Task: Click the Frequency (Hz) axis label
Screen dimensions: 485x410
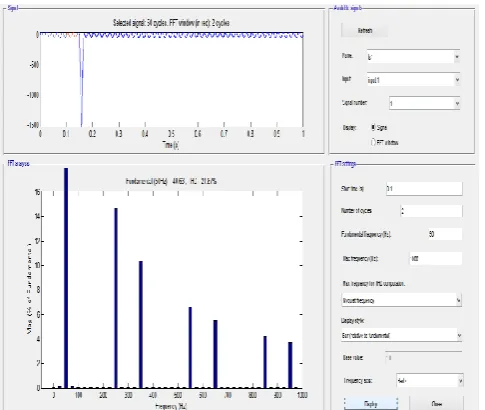Action: click(x=171, y=406)
